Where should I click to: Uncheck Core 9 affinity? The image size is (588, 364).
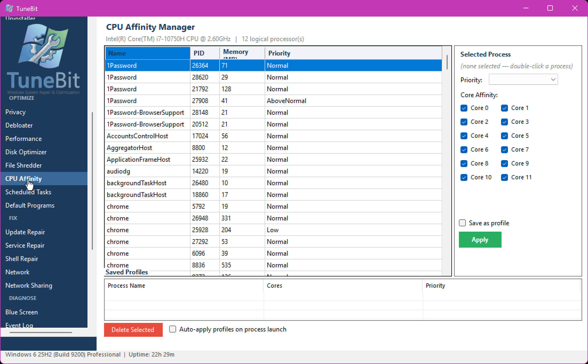point(504,164)
